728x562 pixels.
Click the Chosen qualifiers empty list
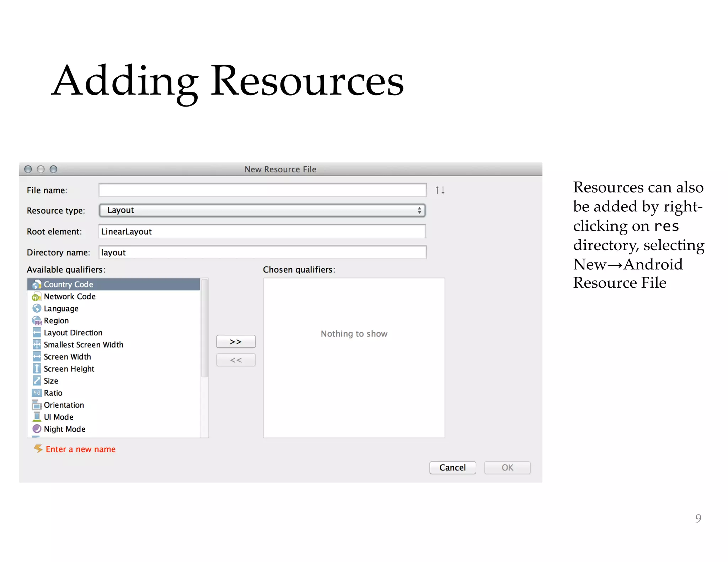pos(354,358)
